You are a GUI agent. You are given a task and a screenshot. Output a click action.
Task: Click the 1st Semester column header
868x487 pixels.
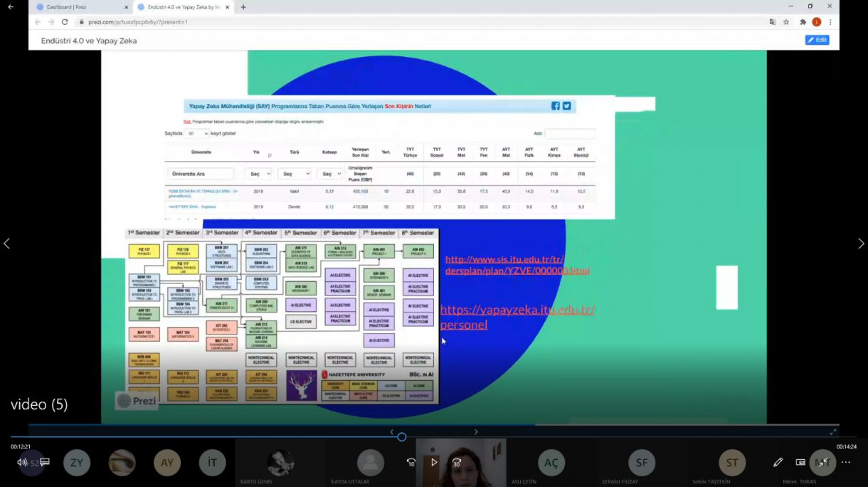click(144, 233)
